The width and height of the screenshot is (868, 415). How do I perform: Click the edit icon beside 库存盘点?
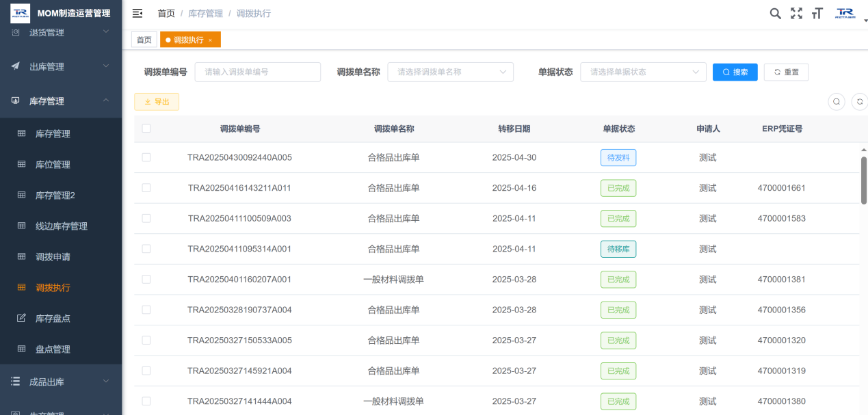click(x=21, y=318)
